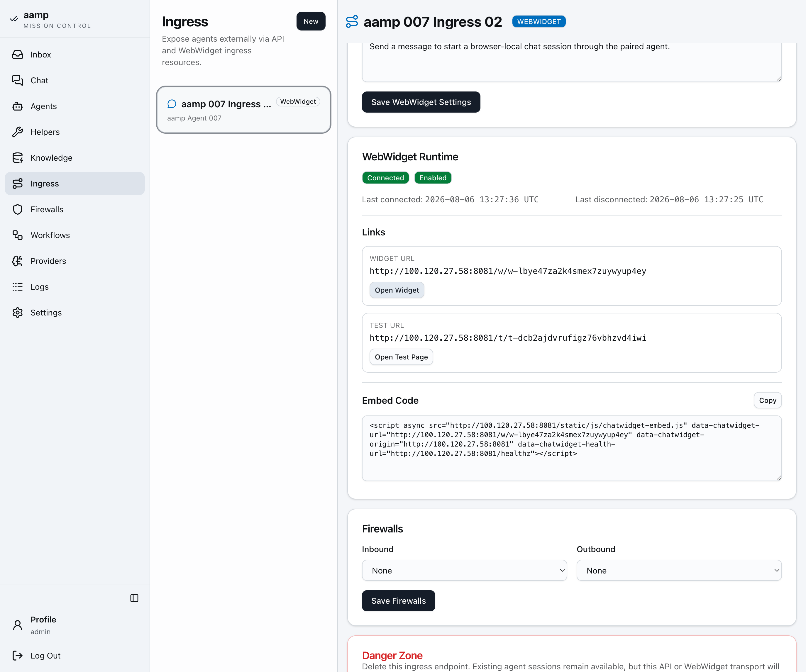Click into the Embed Code text area
Image resolution: width=806 pixels, height=672 pixels.
click(x=572, y=448)
